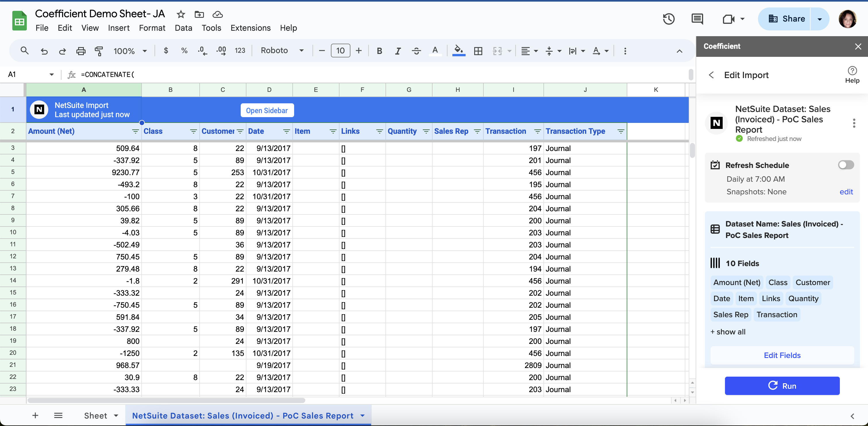Click the Share button
Image resolution: width=868 pixels, height=426 pixels.
click(x=787, y=19)
